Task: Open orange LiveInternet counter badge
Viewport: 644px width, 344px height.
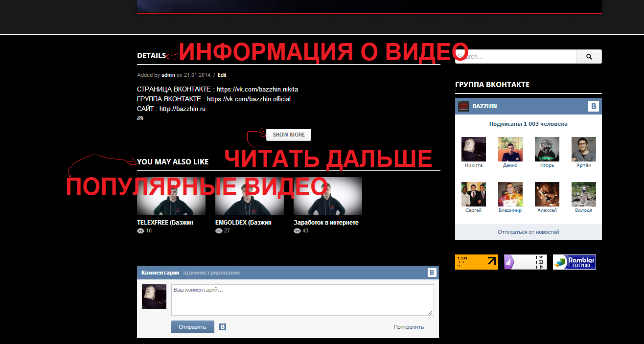Action: point(477,262)
